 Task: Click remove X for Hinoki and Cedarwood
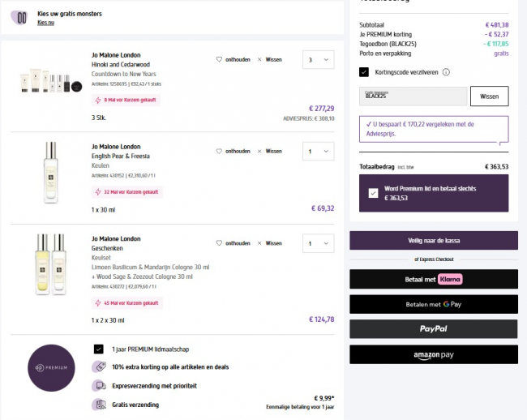(259, 59)
